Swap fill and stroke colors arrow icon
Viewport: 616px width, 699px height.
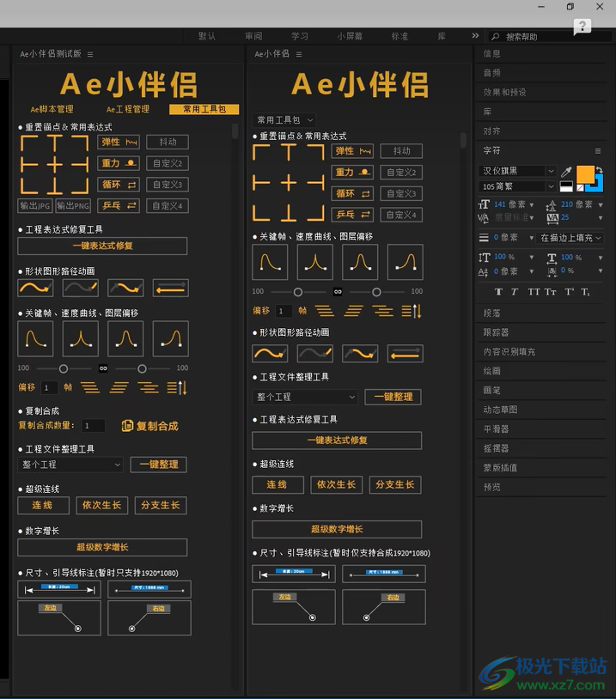[x=599, y=169]
